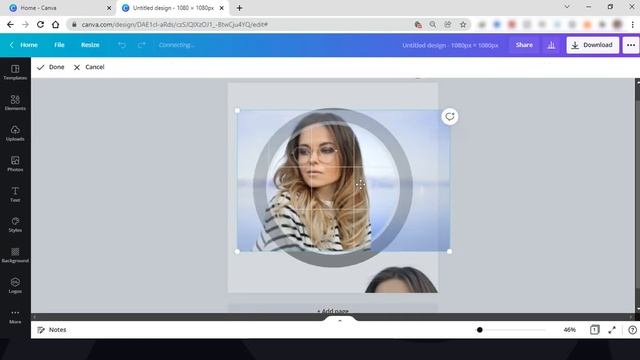The image size is (640, 360).
Task: Click the share page icon in address bar
Action: (x=448, y=24)
